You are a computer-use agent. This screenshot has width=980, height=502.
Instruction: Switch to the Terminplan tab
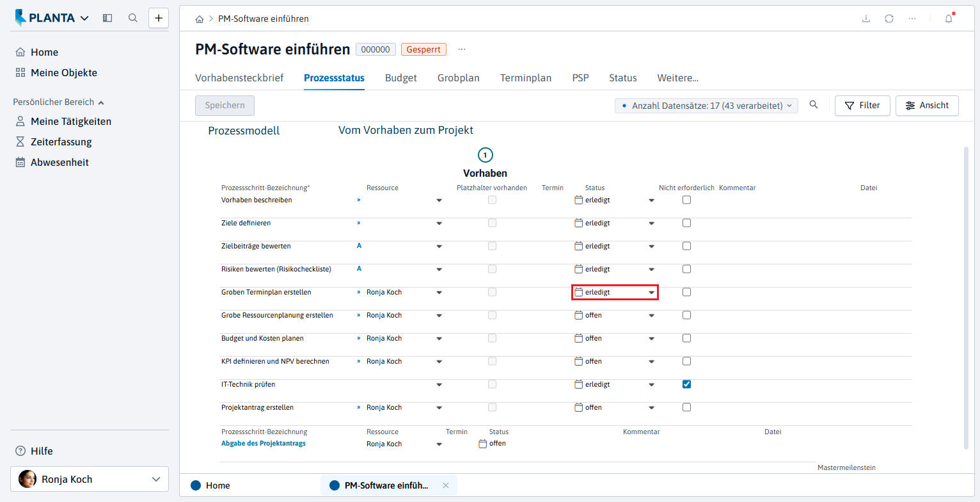pos(526,78)
